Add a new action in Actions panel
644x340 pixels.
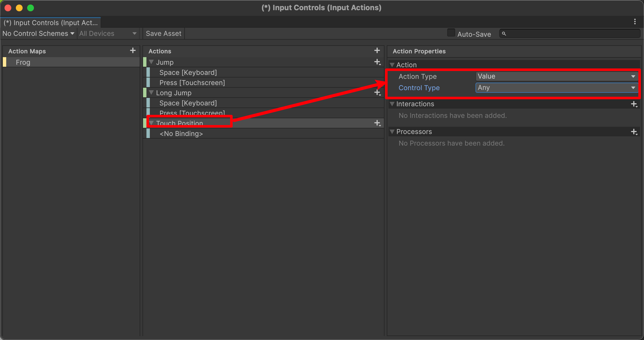[377, 51]
